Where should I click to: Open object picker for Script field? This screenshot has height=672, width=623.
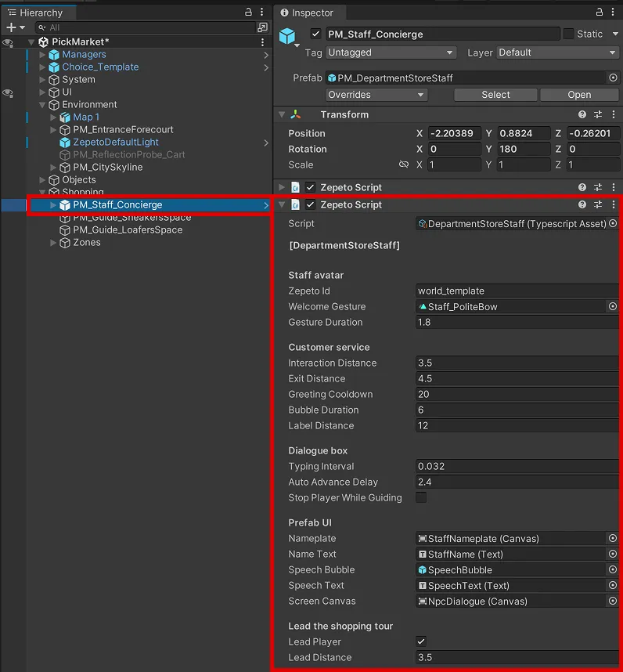(613, 223)
